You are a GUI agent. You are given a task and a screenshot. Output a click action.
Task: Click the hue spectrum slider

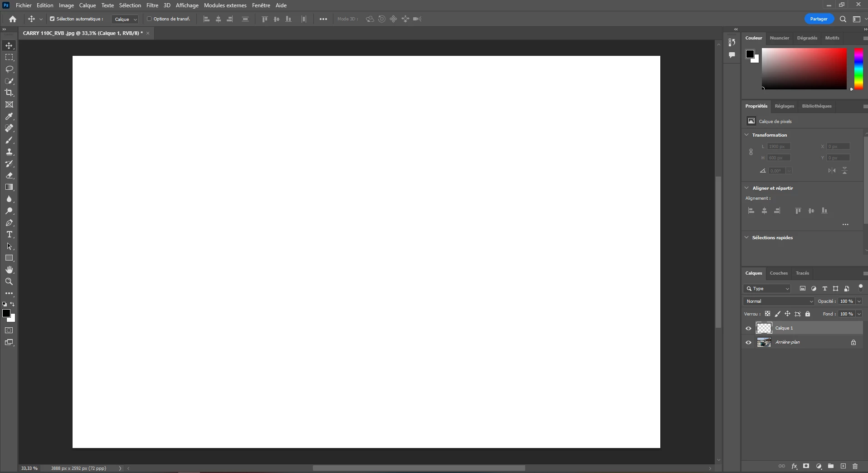(858, 69)
